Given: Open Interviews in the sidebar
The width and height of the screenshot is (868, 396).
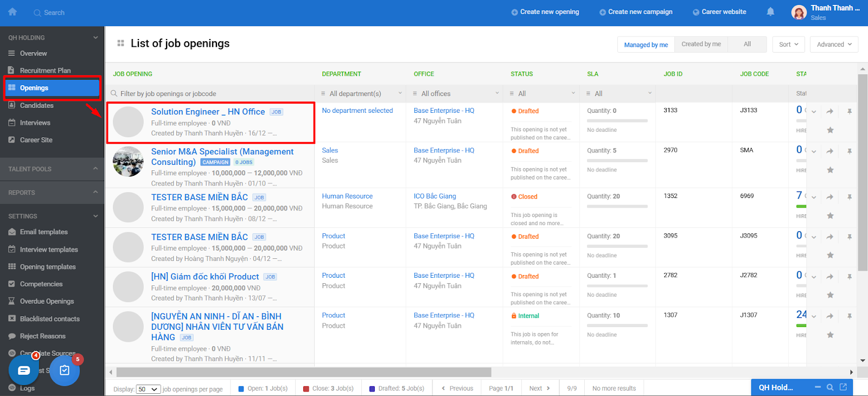Looking at the screenshot, I should click(35, 123).
